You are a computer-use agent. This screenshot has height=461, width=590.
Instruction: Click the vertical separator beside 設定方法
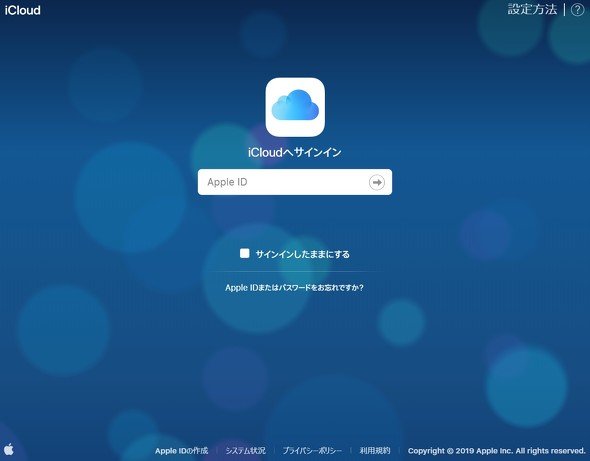click(564, 10)
